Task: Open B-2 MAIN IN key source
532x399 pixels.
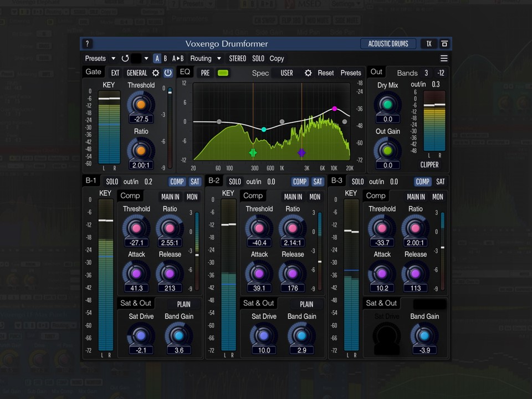Action: point(293,197)
